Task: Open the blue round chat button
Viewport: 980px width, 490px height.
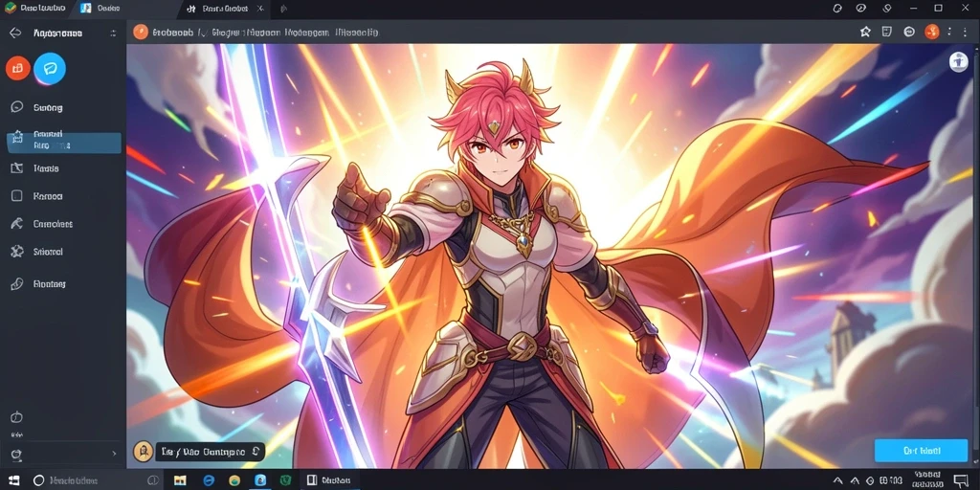Action: pos(50,69)
